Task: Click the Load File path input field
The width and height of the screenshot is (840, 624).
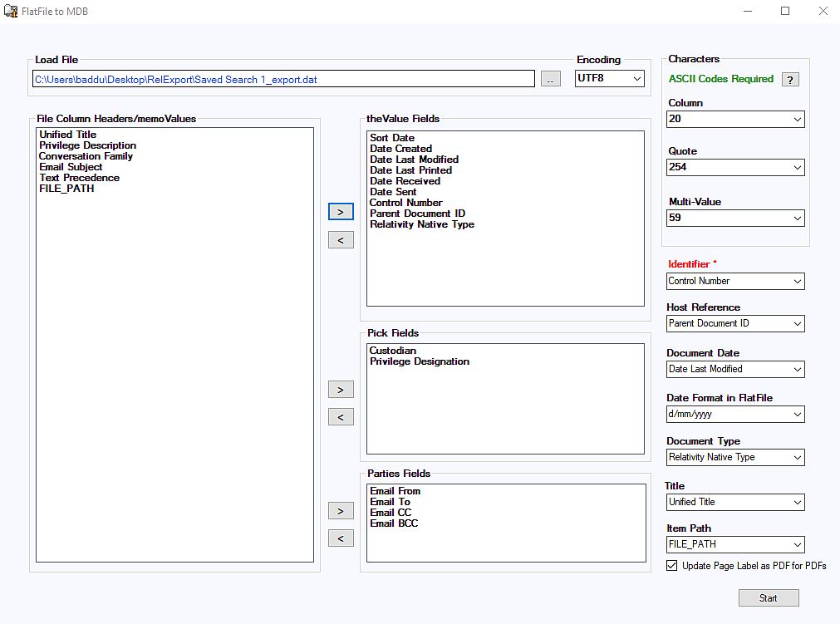Action: tap(282, 78)
